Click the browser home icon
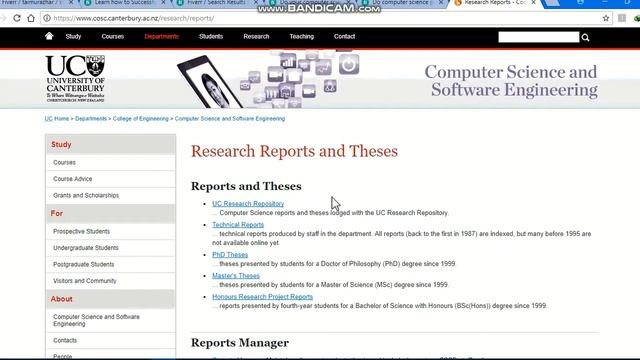This screenshot has height=360, width=640. pos(31,18)
